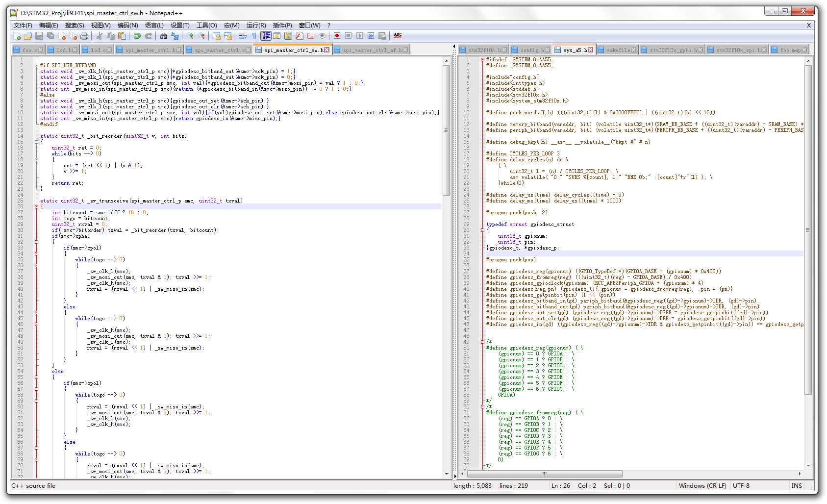827x504 pixels.
Task: Toggle the Show All Characters pilcrow icon
Action: (x=254, y=36)
